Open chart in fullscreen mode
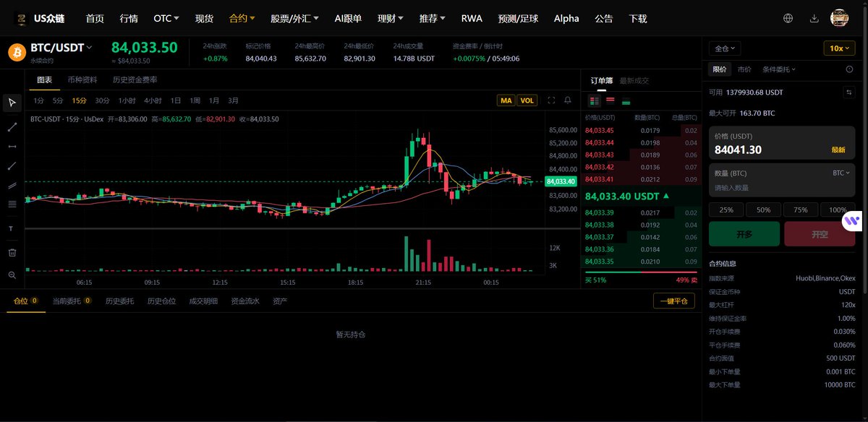The width and height of the screenshot is (868, 422). (x=551, y=100)
